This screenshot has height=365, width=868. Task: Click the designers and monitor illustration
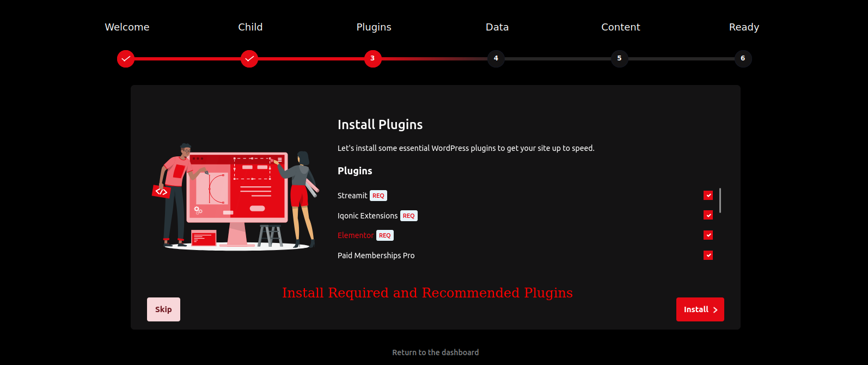(x=235, y=197)
